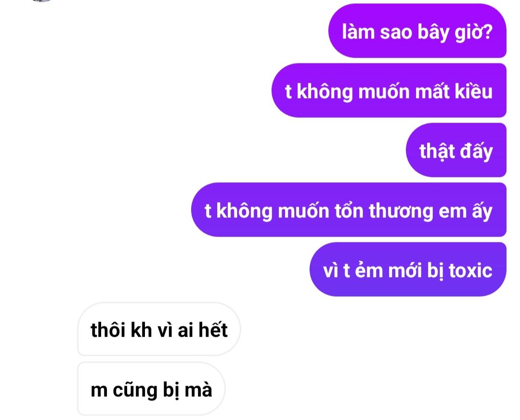The image size is (520, 420).
Task: Click the word "làm" in the top bubble
Action: 358,31
